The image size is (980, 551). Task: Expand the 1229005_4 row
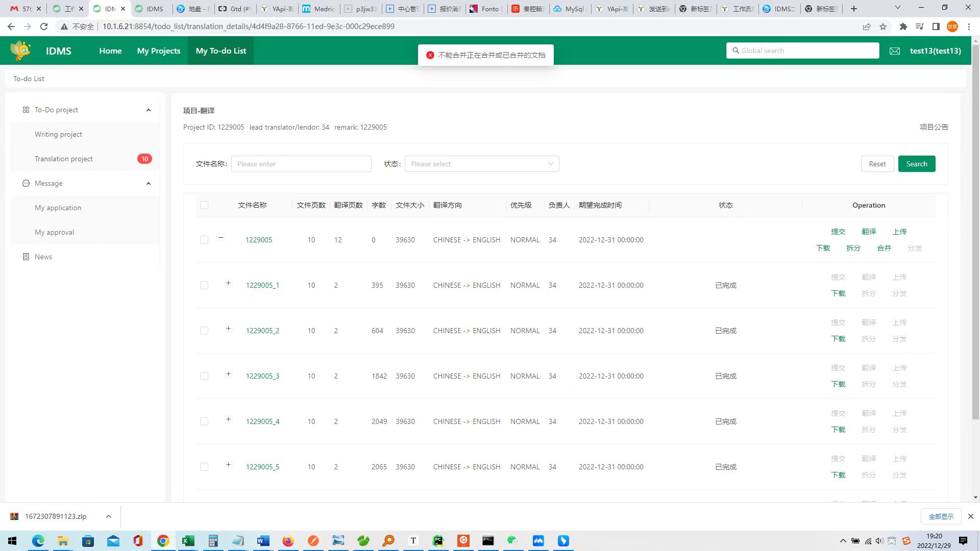[228, 419]
